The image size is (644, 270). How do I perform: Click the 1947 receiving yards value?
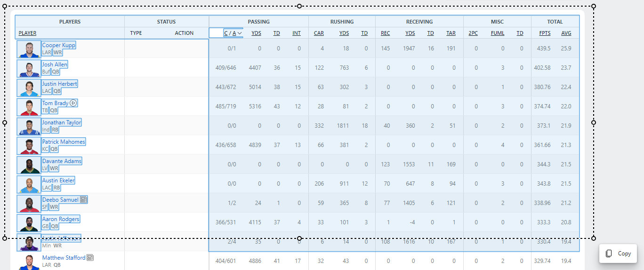pyautogui.click(x=409, y=49)
